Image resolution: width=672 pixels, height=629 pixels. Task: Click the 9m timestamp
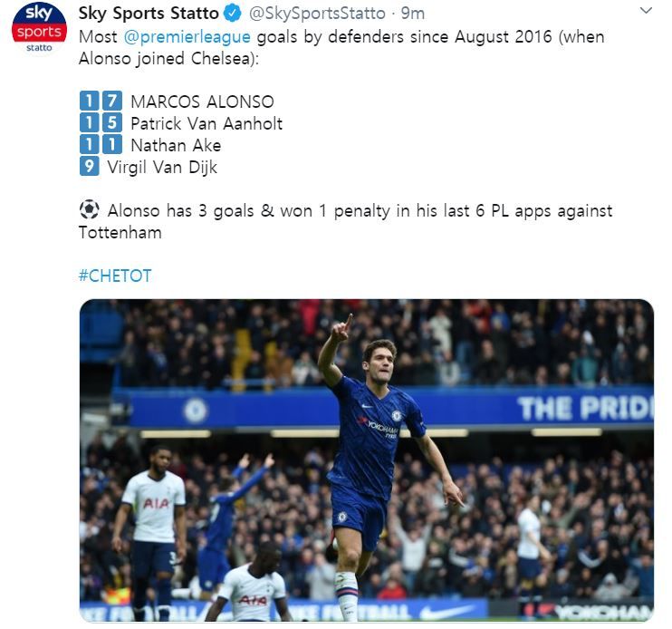point(413,14)
